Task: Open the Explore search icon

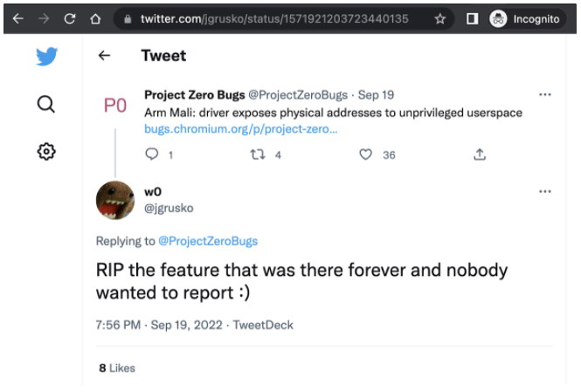Action: pyautogui.click(x=46, y=105)
